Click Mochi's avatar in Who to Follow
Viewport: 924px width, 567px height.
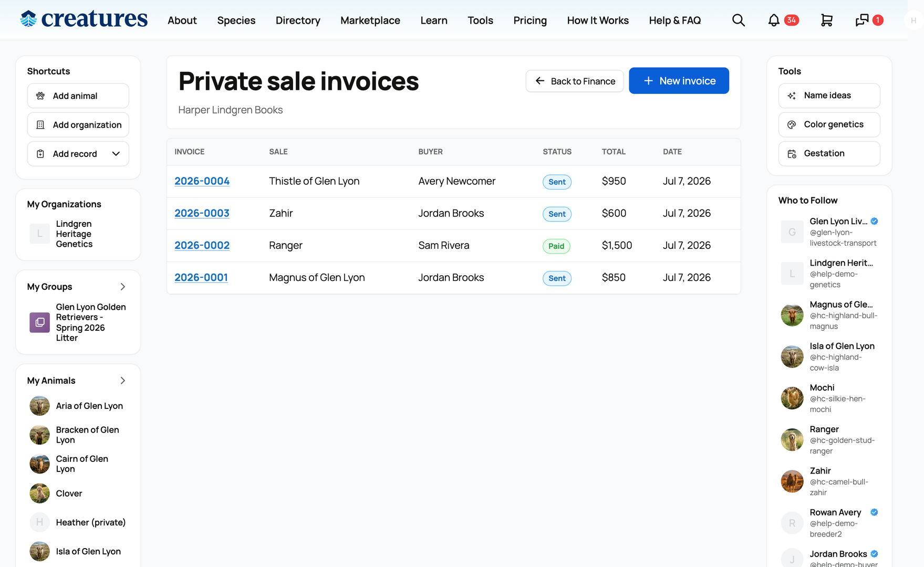click(792, 398)
